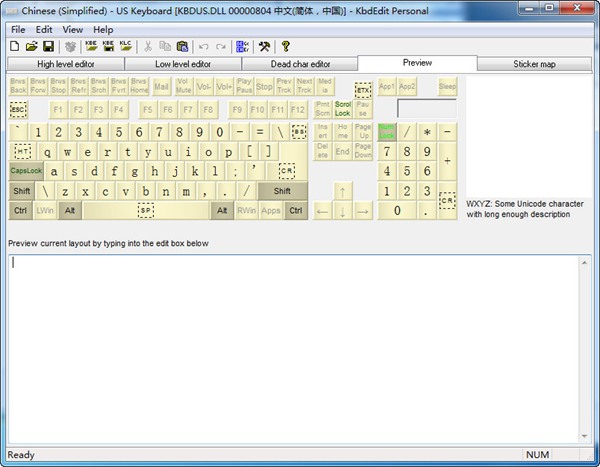Click the Open folder toolbar icon
The width and height of the screenshot is (600, 467).
coord(31,46)
